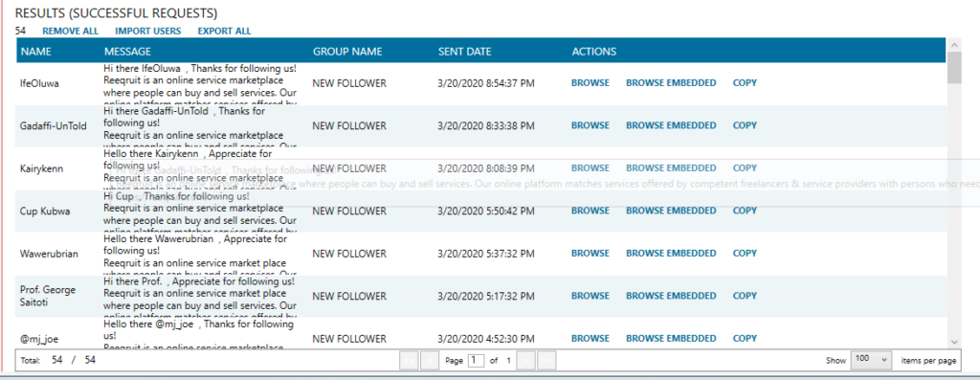Focus the Page number input field

click(477, 361)
